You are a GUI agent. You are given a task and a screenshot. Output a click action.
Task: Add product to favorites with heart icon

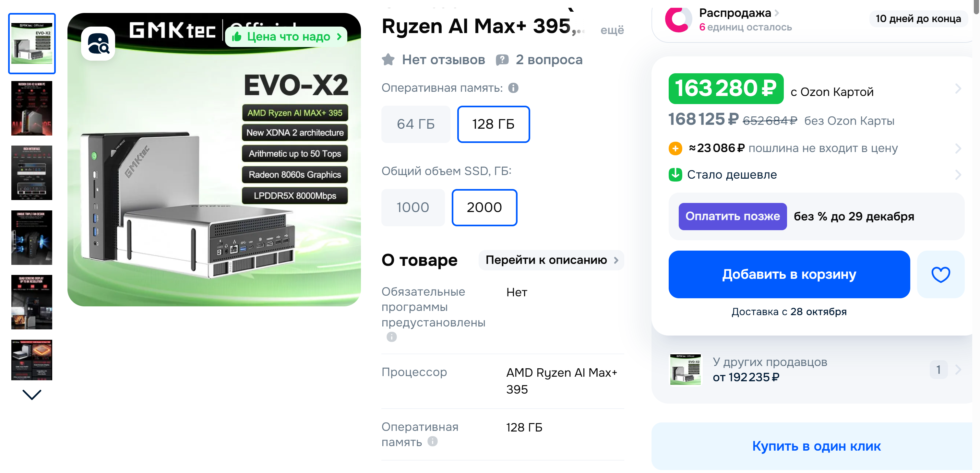click(940, 274)
